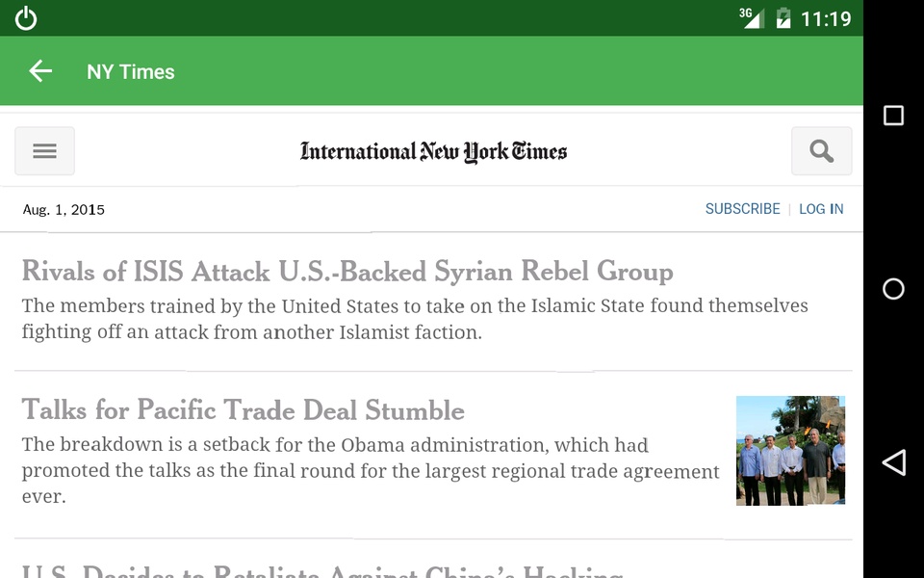Tap the Android back triangle button
924x578 pixels.
coord(893,462)
